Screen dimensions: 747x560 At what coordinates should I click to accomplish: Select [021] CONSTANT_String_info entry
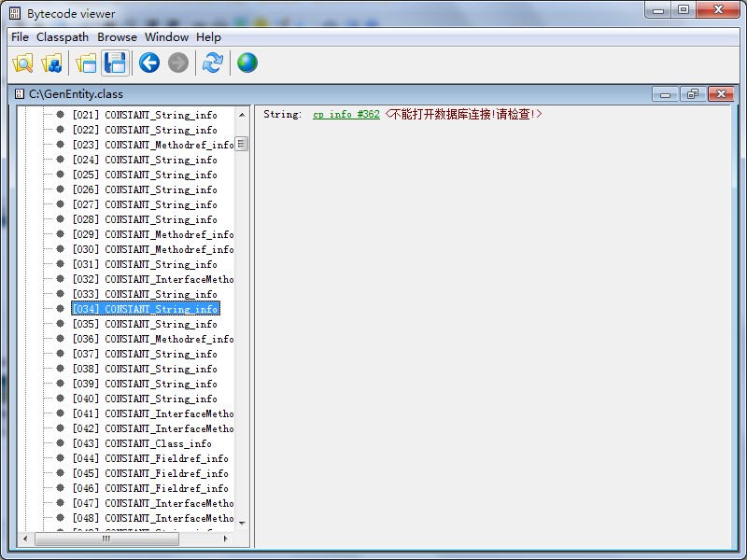coord(145,115)
